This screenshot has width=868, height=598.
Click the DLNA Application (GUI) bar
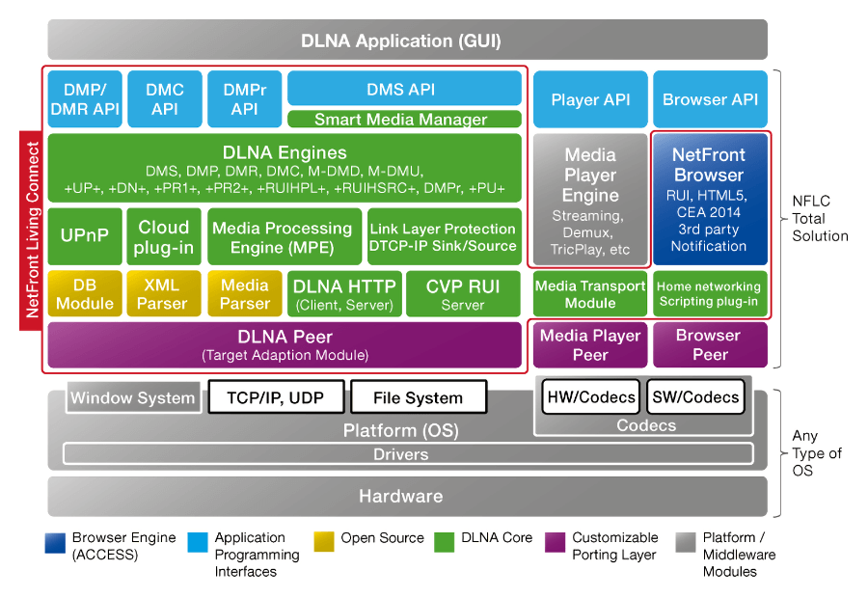tap(407, 41)
